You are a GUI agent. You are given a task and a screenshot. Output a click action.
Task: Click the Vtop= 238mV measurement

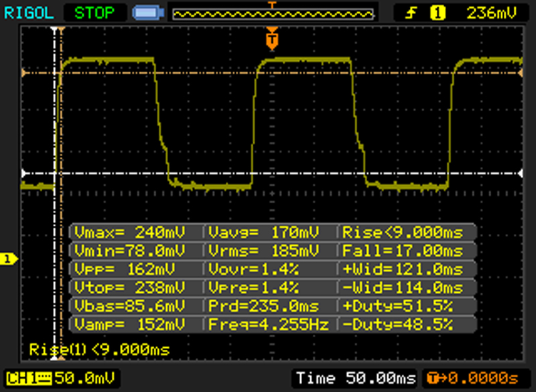coord(129,287)
